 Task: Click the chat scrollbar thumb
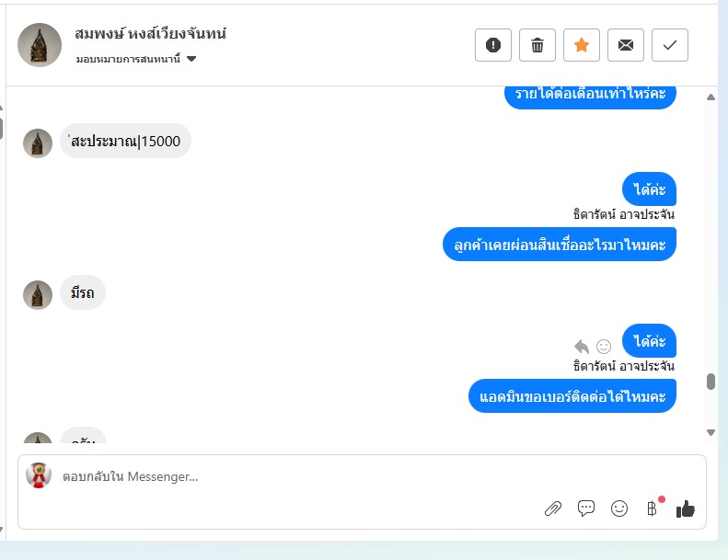pos(711,382)
